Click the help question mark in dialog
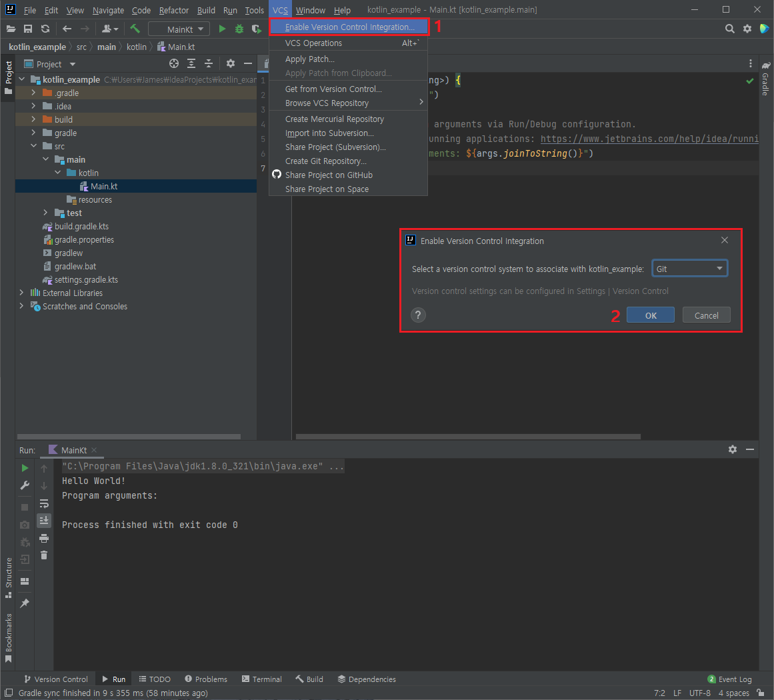This screenshot has width=774, height=700. [418, 315]
